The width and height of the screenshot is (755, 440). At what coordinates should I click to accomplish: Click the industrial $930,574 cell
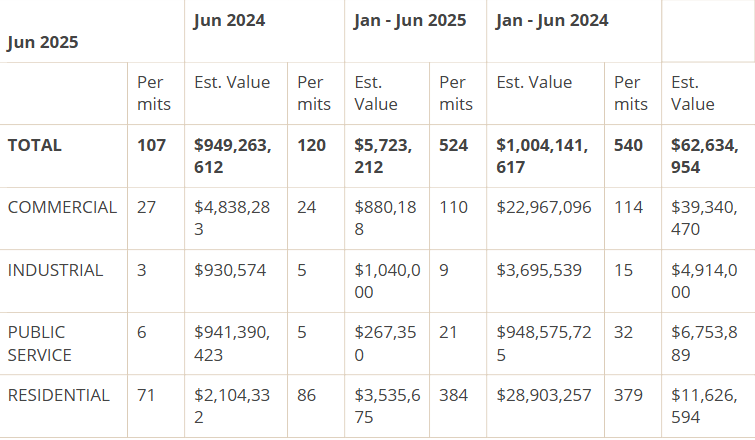(x=231, y=270)
